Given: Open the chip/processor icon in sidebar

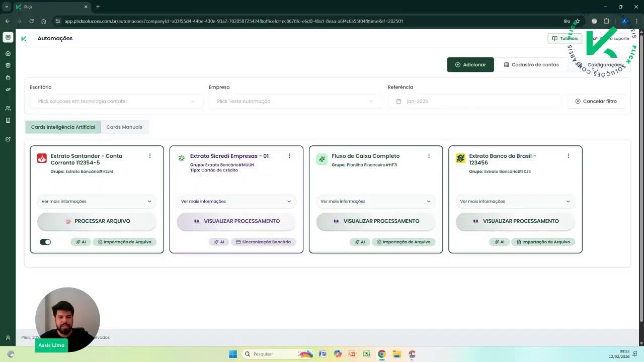Looking at the screenshot, I should pos(8,65).
